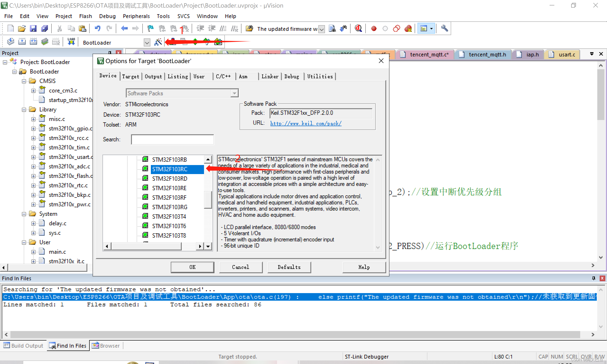Open the BootLoader target selection dropdown
Screen dimensions: 607x364
pos(147,43)
